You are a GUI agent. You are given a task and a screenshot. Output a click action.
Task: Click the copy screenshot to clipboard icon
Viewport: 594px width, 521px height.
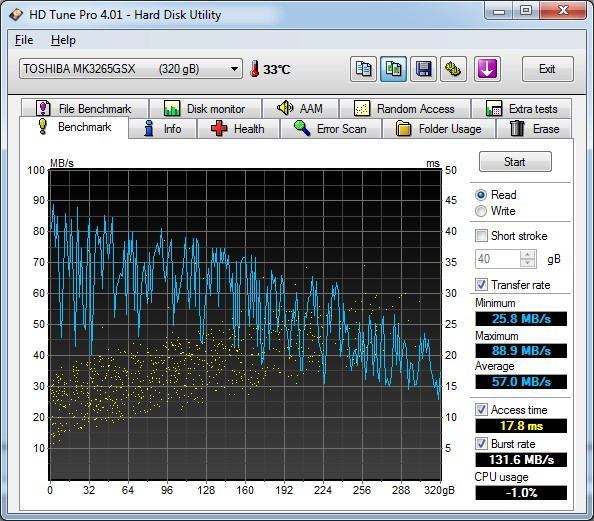(x=394, y=69)
